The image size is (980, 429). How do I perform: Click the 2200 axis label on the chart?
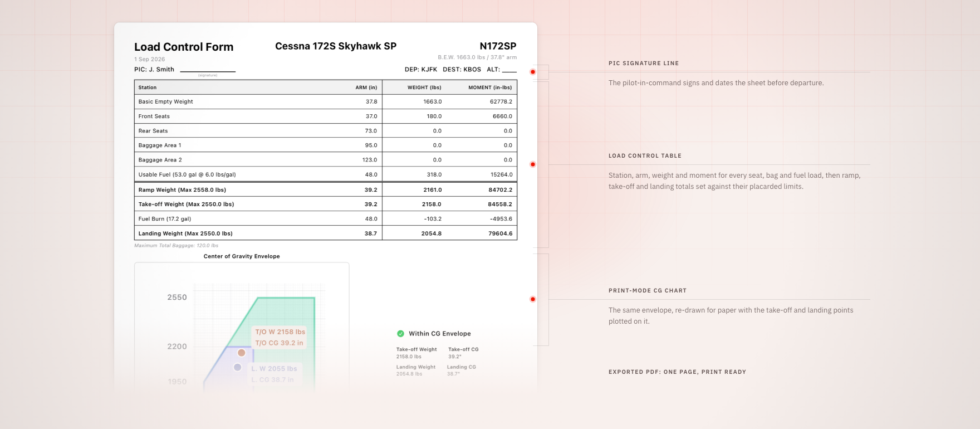(177, 347)
